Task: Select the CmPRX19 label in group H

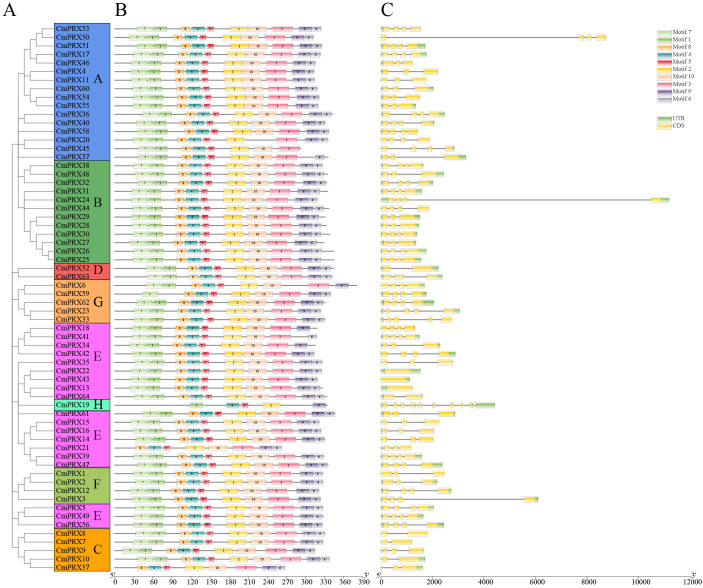Action: [x=72, y=405]
